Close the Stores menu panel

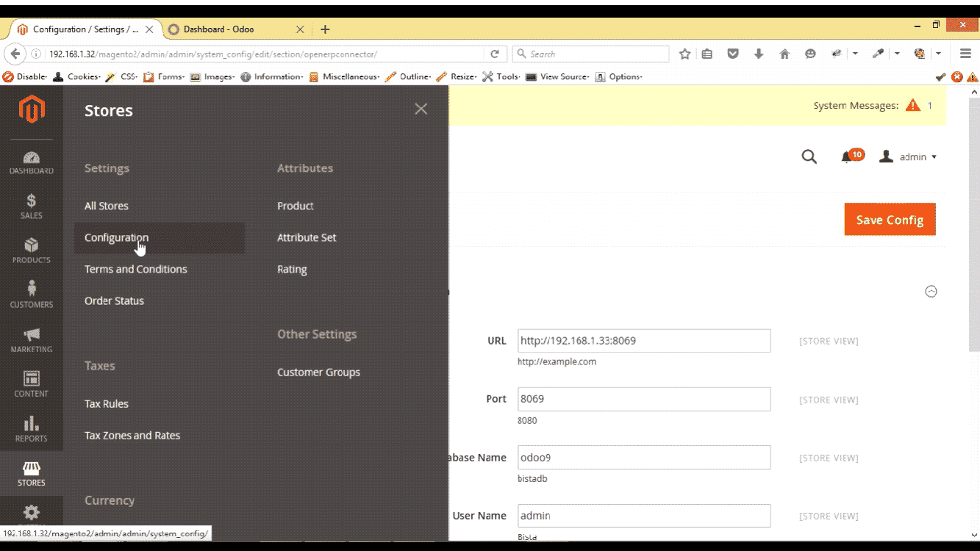click(421, 109)
